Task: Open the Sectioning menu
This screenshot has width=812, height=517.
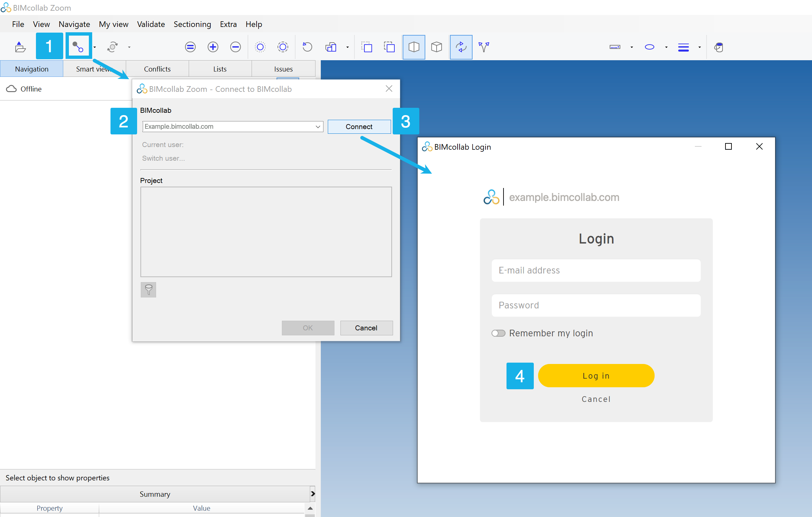Action: 192,24
